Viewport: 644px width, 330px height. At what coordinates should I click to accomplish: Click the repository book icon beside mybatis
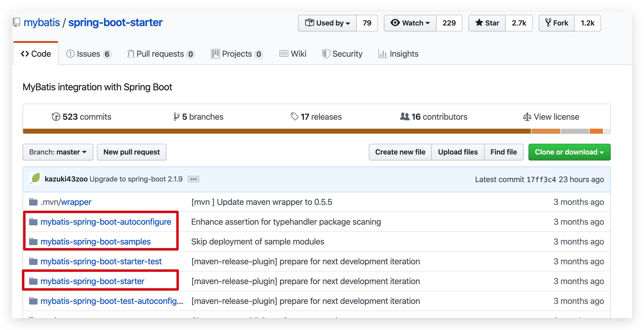coord(17,22)
